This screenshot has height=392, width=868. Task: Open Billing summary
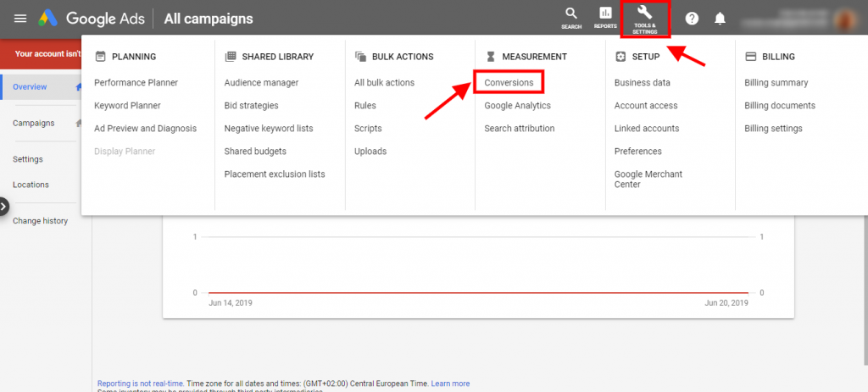pos(776,82)
